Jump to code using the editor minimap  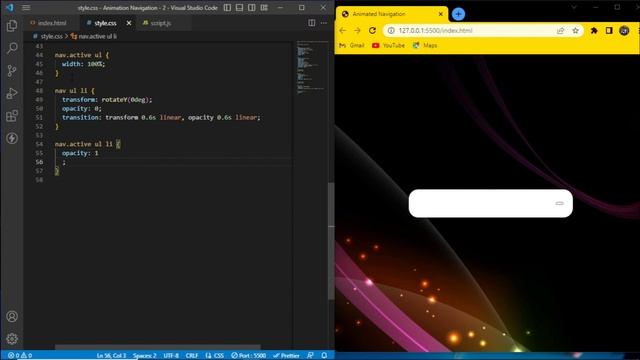tap(312, 67)
